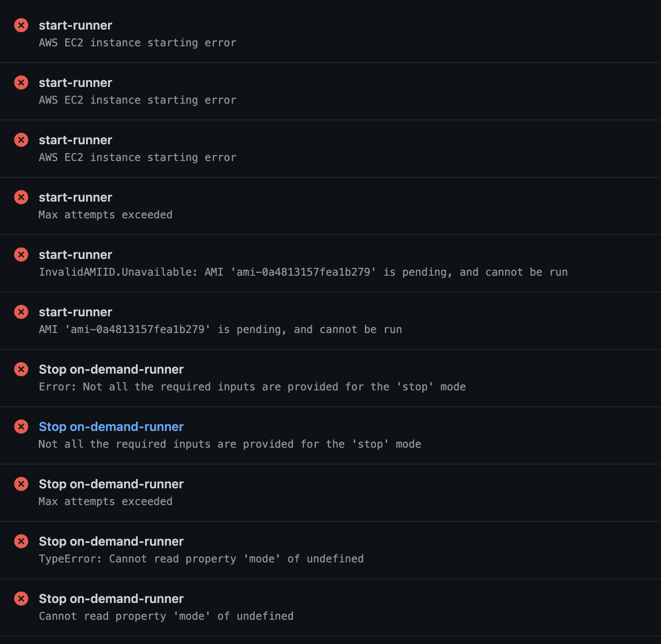661x644 pixels.
Task: Click the error icon beside the first start-runner annotation
Action: point(21,25)
